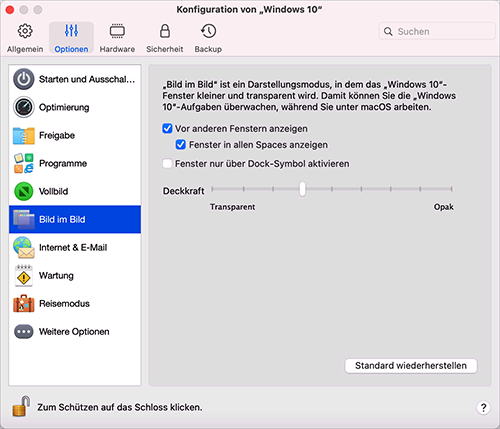This screenshot has width=500, height=429.
Task: Set Deckkraft slider to Transparent end
Action: click(212, 189)
